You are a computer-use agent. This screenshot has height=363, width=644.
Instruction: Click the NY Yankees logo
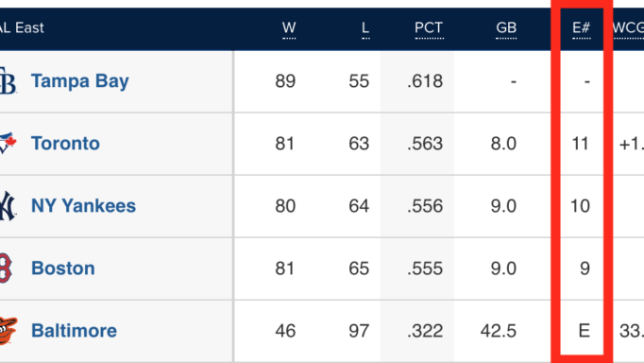click(8, 205)
